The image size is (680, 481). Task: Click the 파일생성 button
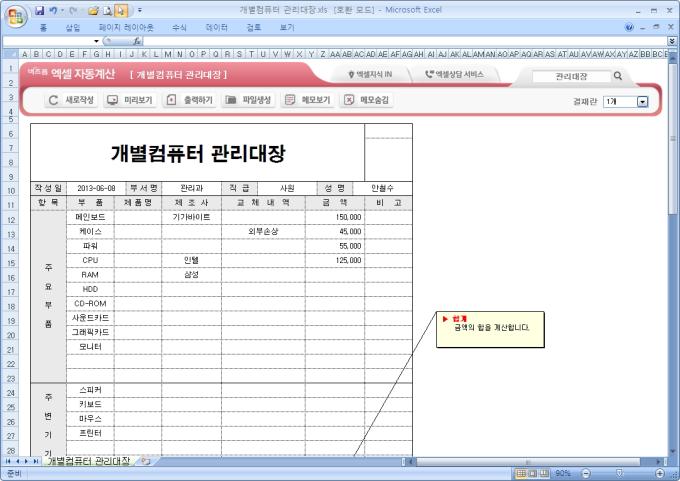[x=248, y=100]
